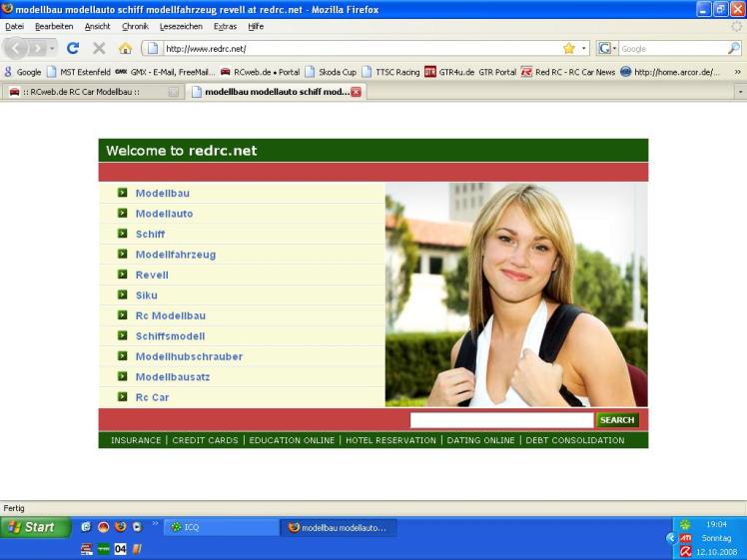This screenshot has width=747, height=560.
Task: Click the bookmark star in address bar
Action: (x=568, y=48)
